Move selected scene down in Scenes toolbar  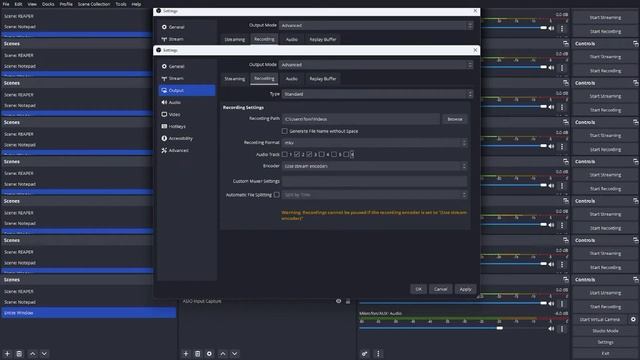[44, 353]
